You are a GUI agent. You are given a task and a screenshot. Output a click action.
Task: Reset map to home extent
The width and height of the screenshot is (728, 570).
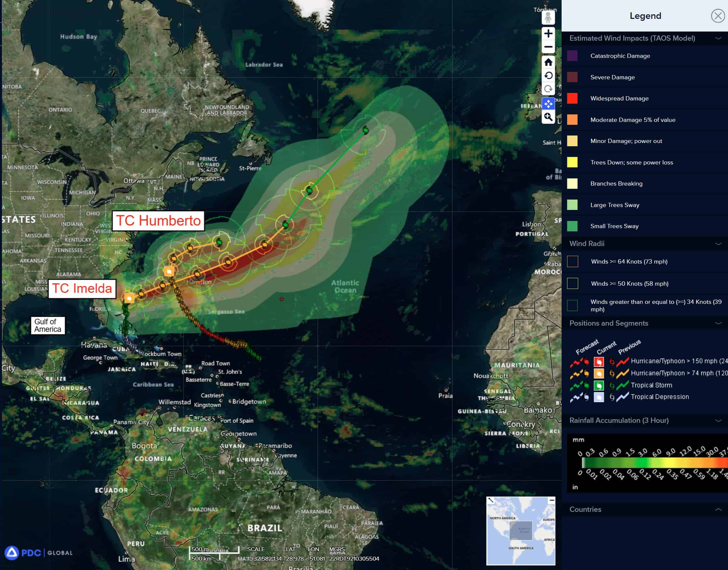[x=548, y=62]
